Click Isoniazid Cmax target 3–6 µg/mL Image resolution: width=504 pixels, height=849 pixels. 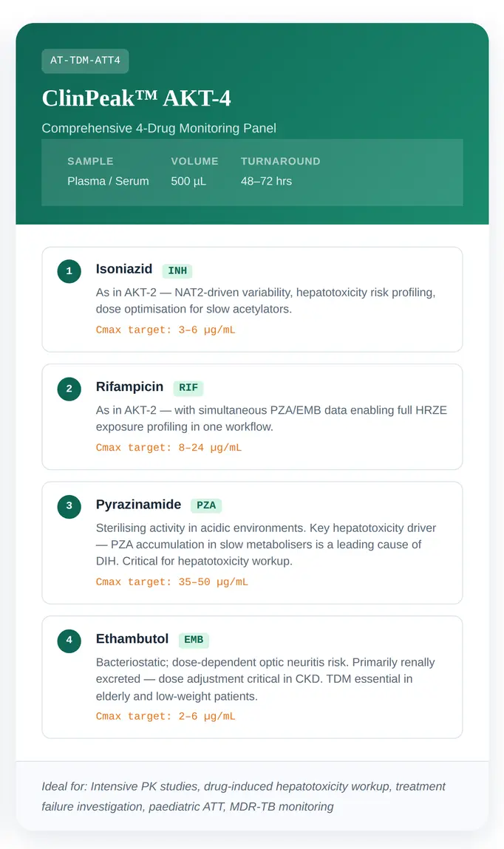click(x=166, y=330)
